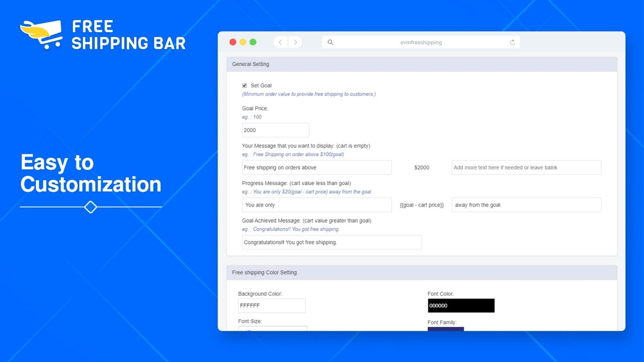Click the 'Add more text here' field
This screenshot has width=644, height=362.
coord(526,167)
